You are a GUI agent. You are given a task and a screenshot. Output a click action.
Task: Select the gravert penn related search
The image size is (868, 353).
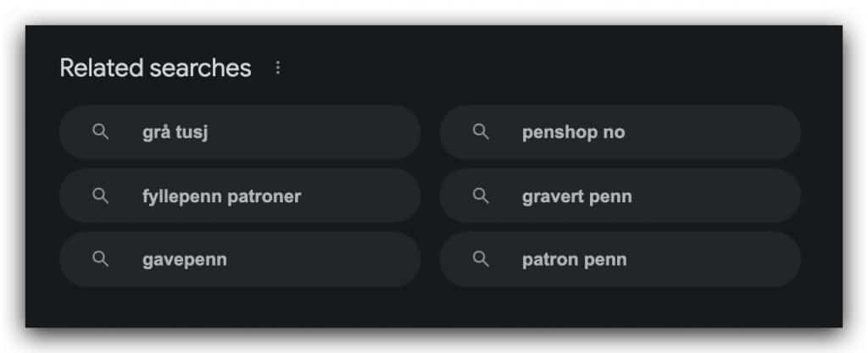(576, 196)
